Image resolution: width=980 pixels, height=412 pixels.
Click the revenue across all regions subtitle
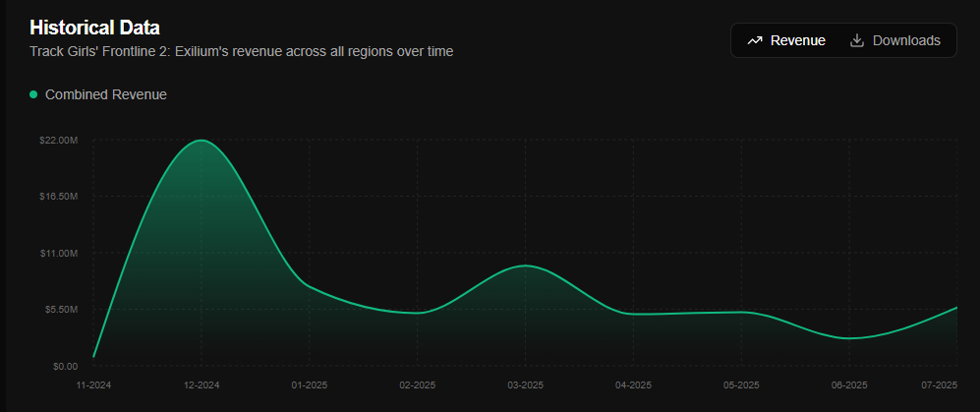point(241,51)
